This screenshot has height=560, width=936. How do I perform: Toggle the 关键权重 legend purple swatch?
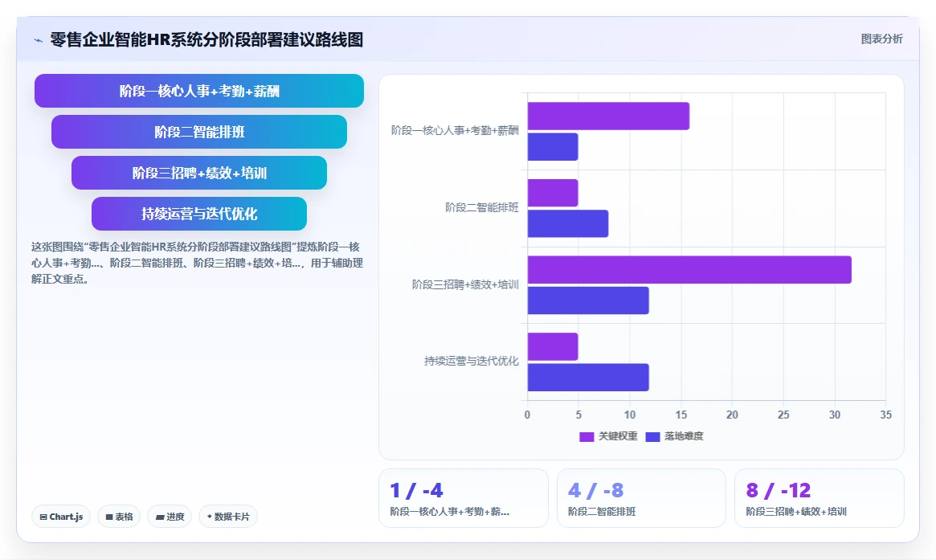[x=587, y=436]
